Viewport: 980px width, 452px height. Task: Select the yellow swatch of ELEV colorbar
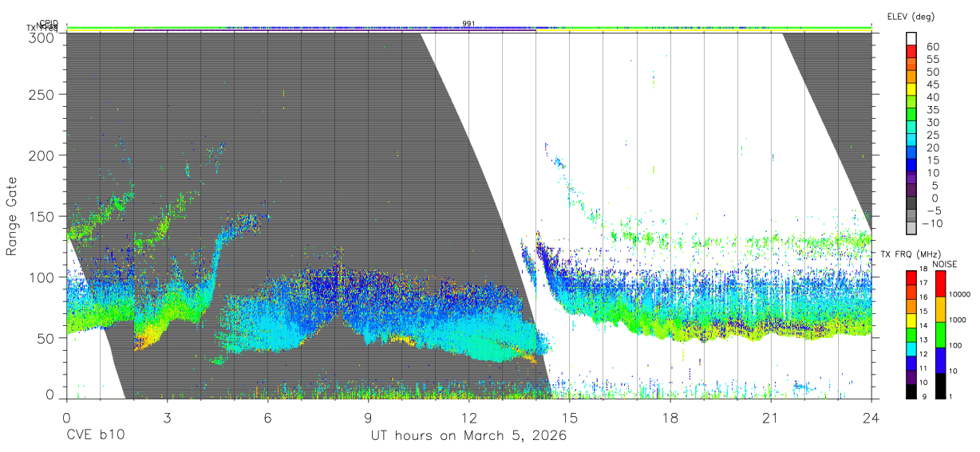911,90
